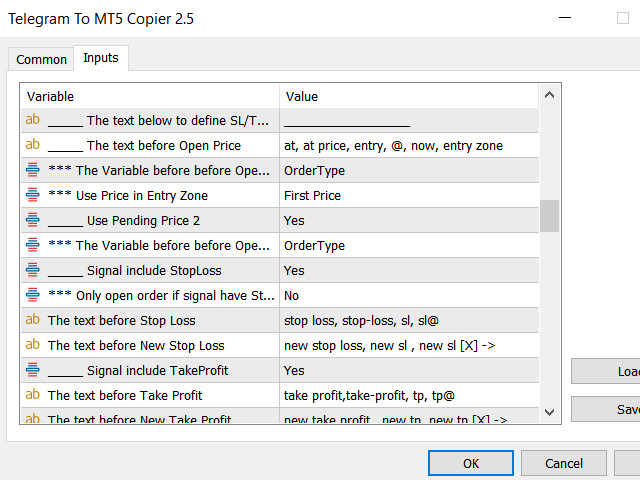Select the Inputs tab
The image size is (640, 480).
pyautogui.click(x=101, y=58)
